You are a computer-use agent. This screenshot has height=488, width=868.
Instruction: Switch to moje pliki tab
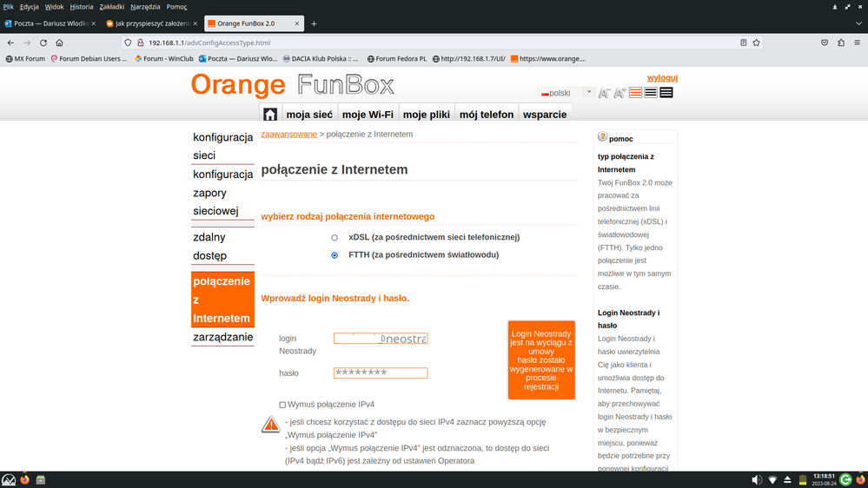click(x=427, y=114)
